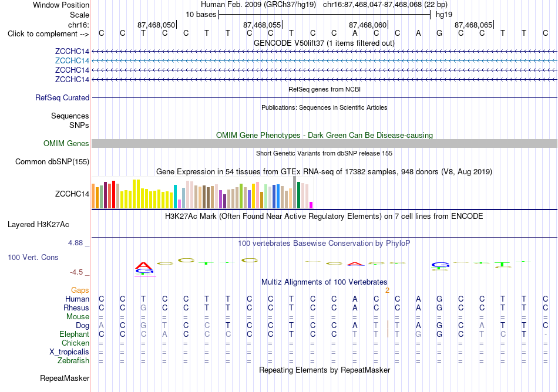Click 'Basewise Conservation by PhyloP' title
Viewport: 558px width, 392px height.
pyautogui.click(x=324, y=244)
